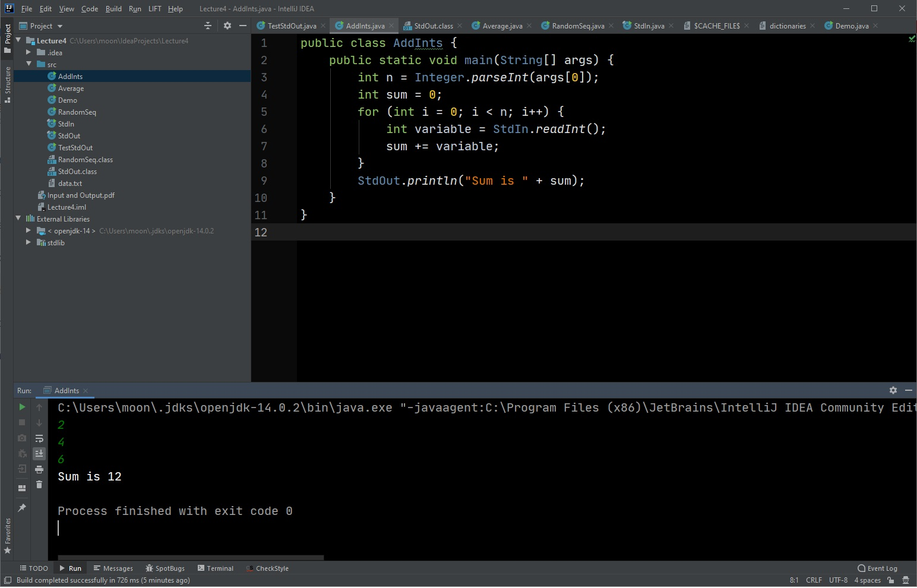Toggle Scroll to the End in console

tap(39, 453)
